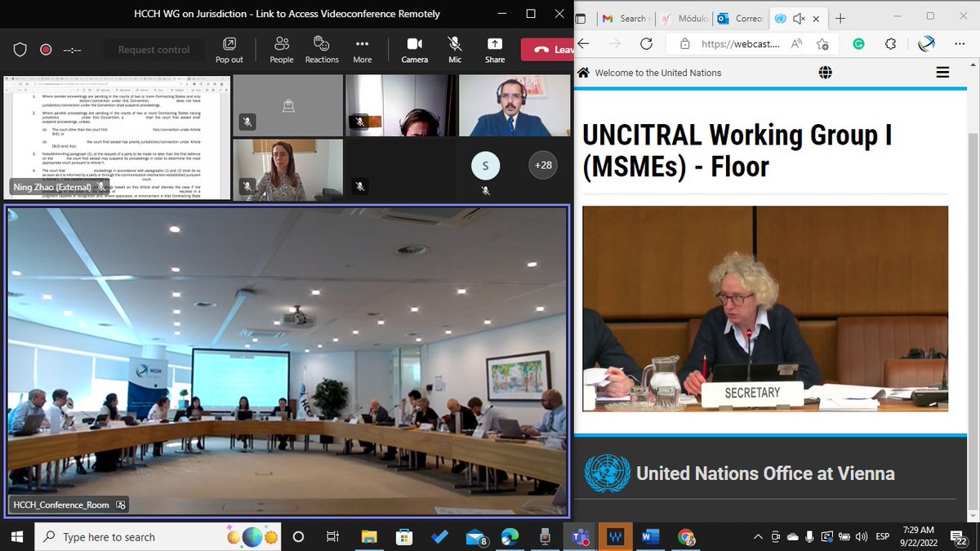Viewport: 980px width, 551px height.
Task: Open the To Do checkmark app in taskbar
Action: tap(439, 536)
